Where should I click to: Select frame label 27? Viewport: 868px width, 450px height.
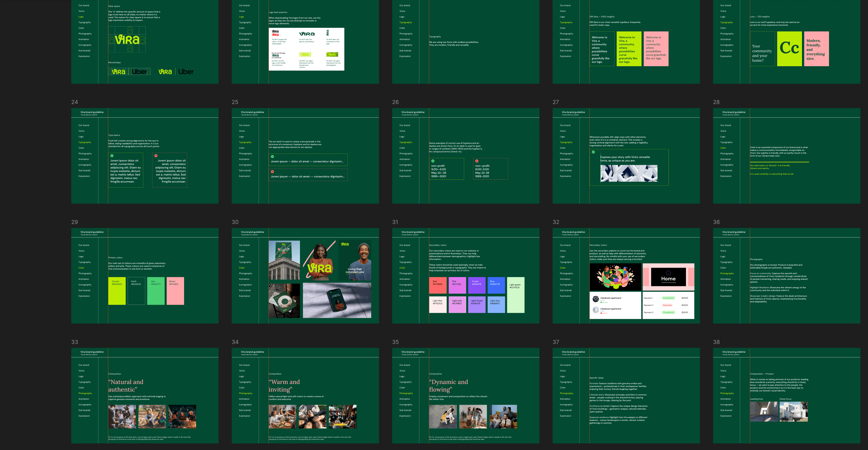556,102
